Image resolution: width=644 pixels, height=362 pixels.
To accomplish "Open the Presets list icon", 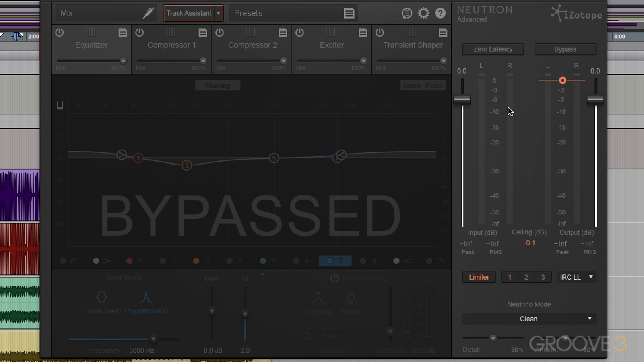I will click(349, 13).
